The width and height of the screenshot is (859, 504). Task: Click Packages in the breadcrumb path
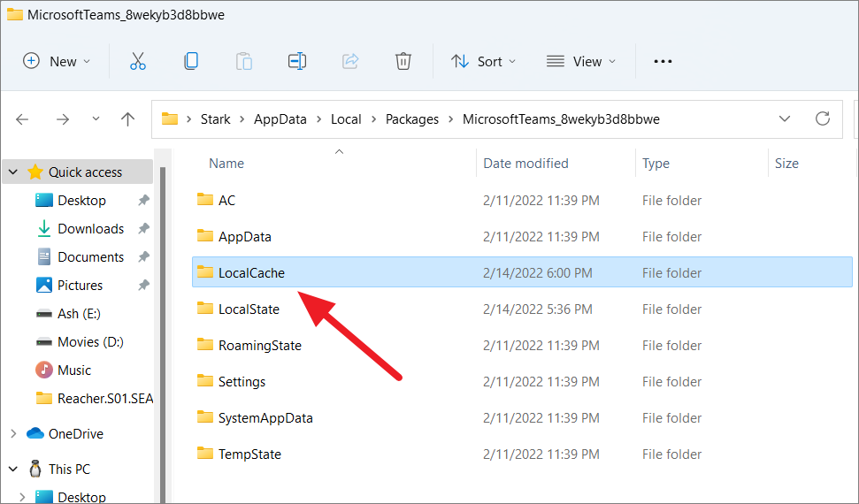coord(412,118)
